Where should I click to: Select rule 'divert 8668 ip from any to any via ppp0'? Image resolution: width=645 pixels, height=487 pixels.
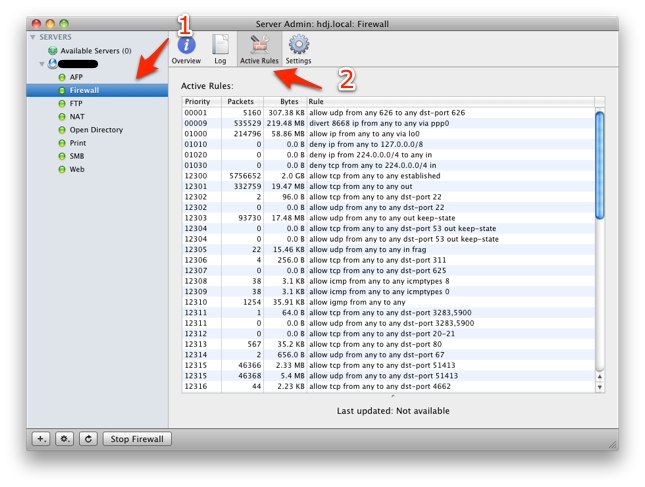click(x=388, y=123)
